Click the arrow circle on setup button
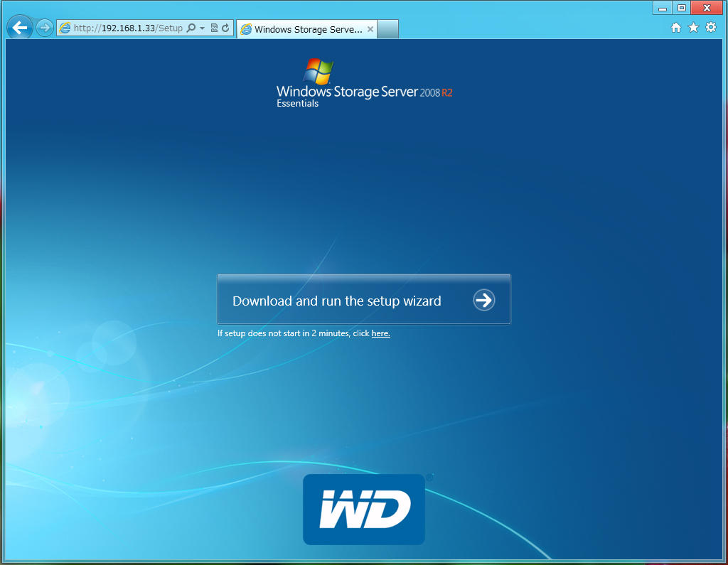 (483, 300)
